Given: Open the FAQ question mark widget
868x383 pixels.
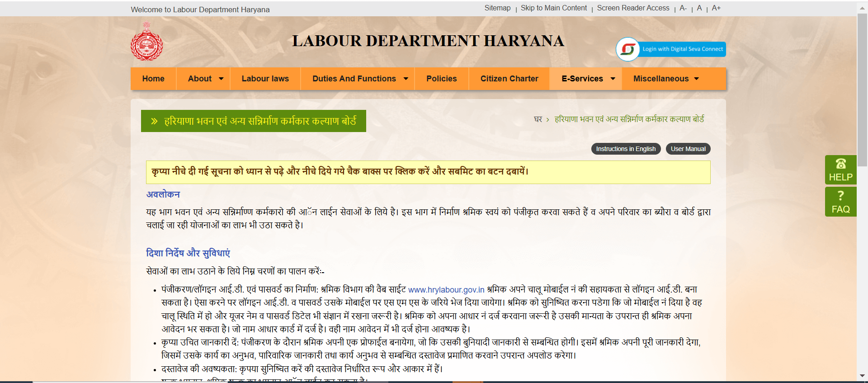Looking at the screenshot, I should point(840,202).
